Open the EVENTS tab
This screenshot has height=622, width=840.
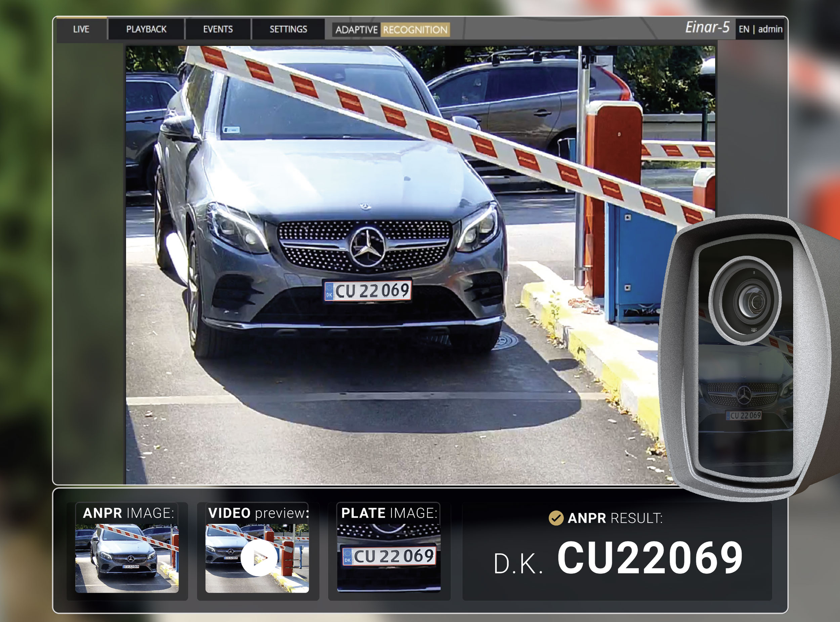tap(218, 29)
